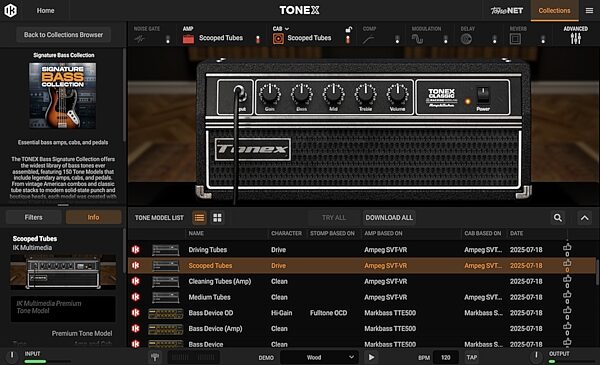Image resolution: width=600 pixels, height=365 pixels.
Task: Click the TAP tempo button
Action: (471, 357)
